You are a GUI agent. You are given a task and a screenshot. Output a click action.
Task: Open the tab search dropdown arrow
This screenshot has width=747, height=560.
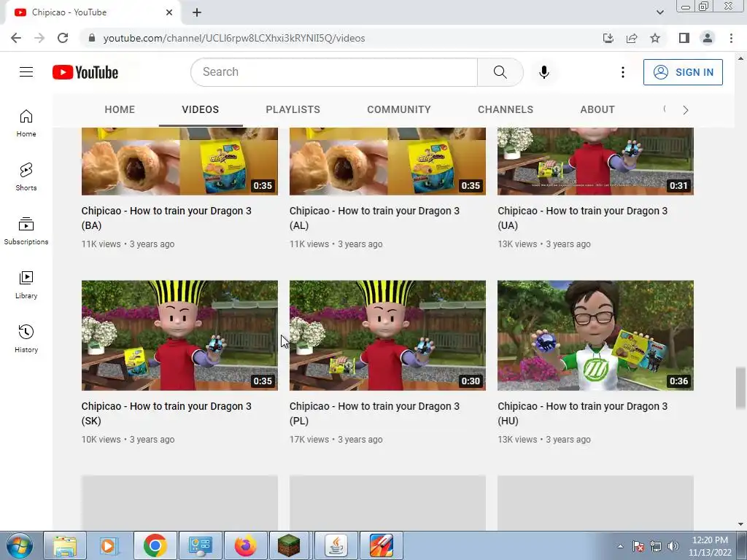[x=659, y=12]
